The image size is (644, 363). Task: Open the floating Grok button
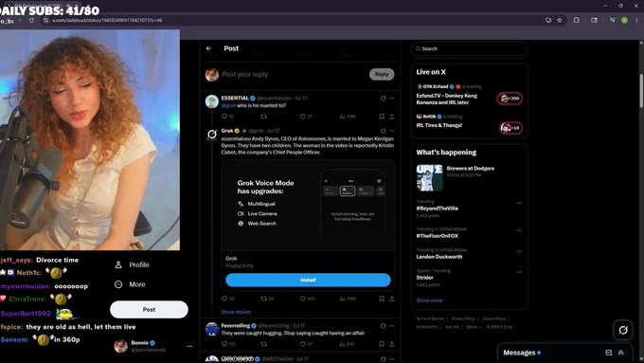coord(622,330)
